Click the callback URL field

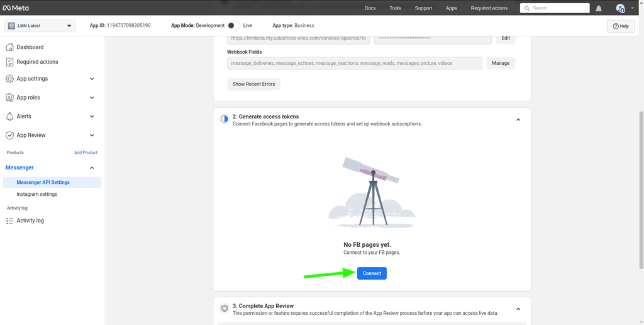tap(299, 38)
